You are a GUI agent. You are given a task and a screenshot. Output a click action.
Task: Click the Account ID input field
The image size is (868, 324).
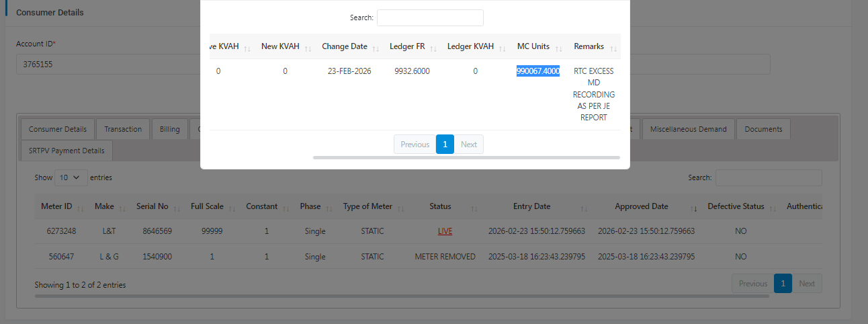tap(107, 65)
